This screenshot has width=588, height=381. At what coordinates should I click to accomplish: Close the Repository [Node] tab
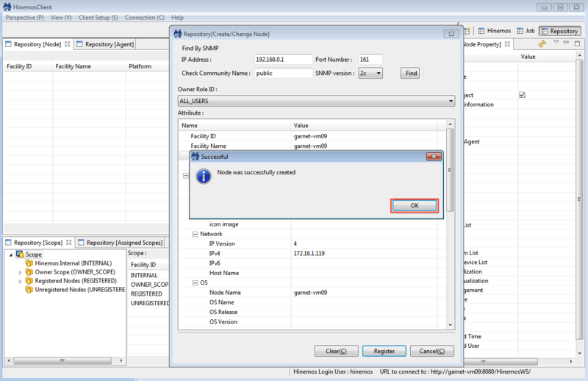(67, 44)
